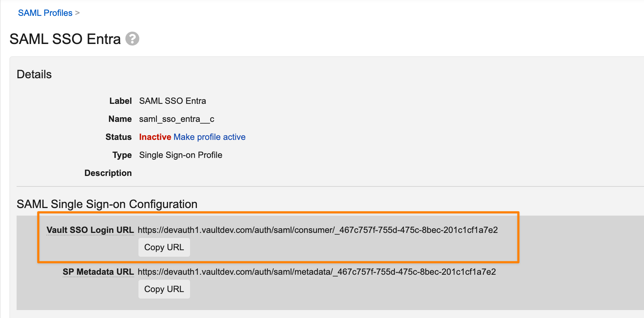The width and height of the screenshot is (644, 318).
Task: Click the Inactive status text
Action: pos(155,137)
